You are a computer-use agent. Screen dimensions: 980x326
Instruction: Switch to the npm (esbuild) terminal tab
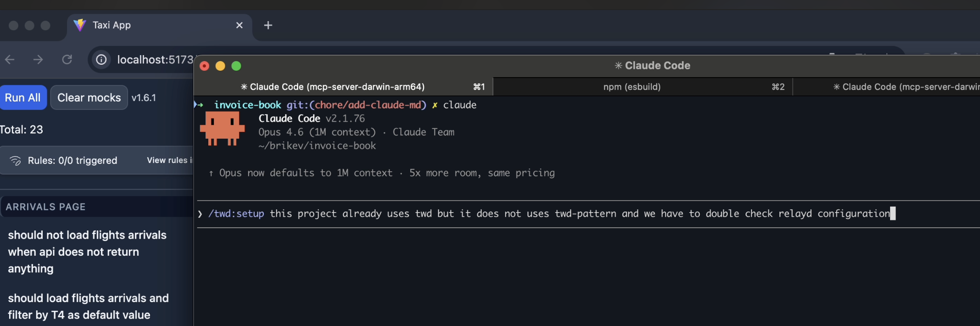pyautogui.click(x=643, y=87)
